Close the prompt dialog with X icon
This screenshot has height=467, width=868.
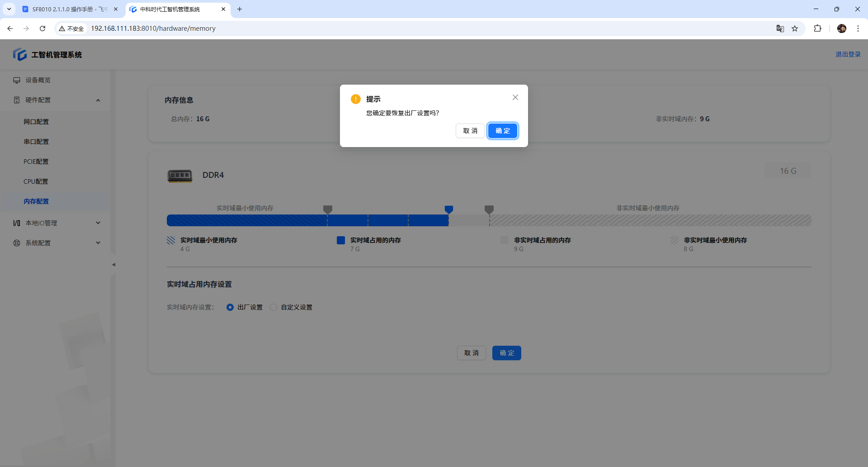[x=515, y=97]
